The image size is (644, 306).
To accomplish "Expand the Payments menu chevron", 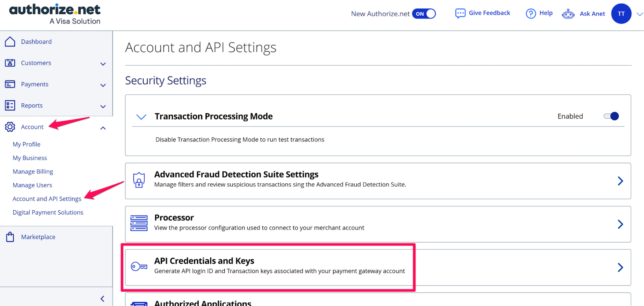I will (x=103, y=85).
